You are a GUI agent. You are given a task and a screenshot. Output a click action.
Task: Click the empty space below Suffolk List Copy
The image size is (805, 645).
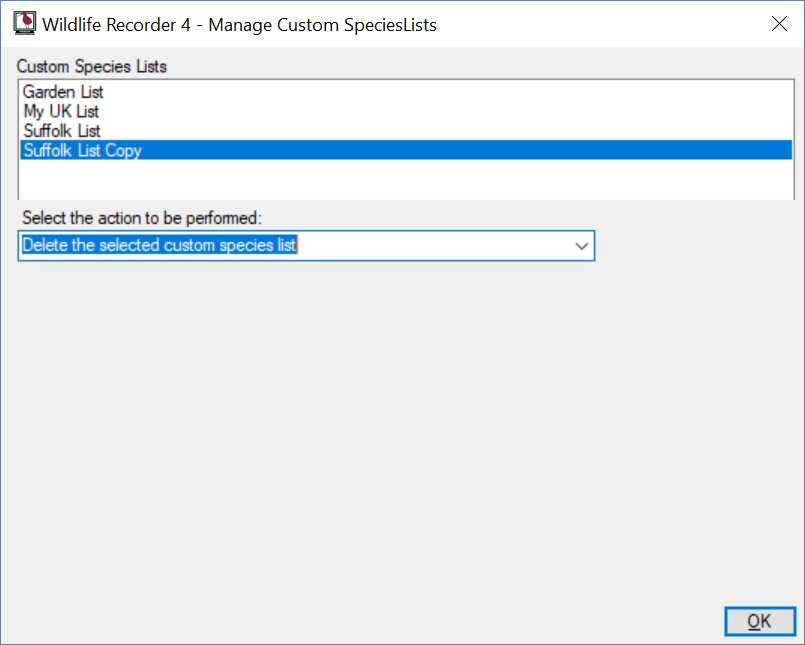pos(406,179)
